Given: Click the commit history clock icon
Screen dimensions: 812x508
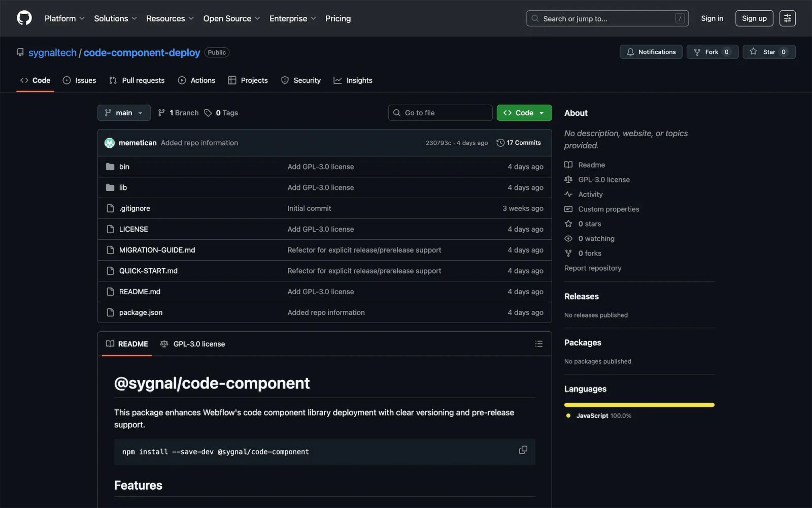Looking at the screenshot, I should (500, 143).
